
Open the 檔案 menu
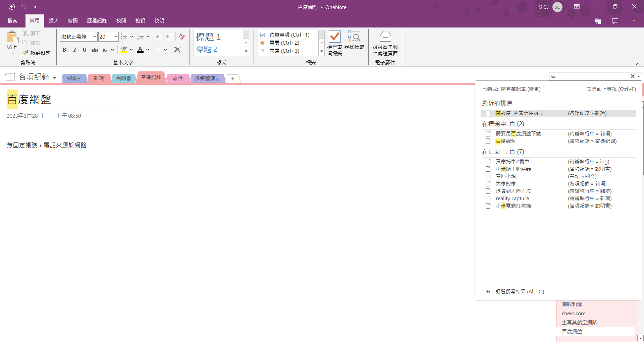[12, 21]
